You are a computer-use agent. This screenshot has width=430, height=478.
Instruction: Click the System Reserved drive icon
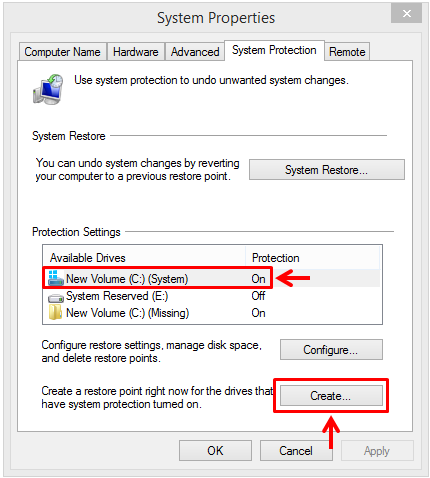click(x=56, y=297)
